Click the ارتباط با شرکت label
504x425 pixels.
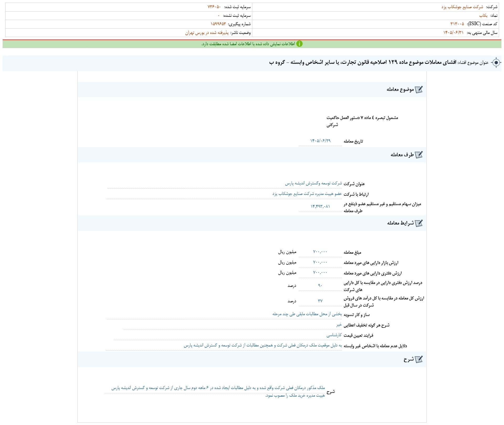tap(356, 194)
